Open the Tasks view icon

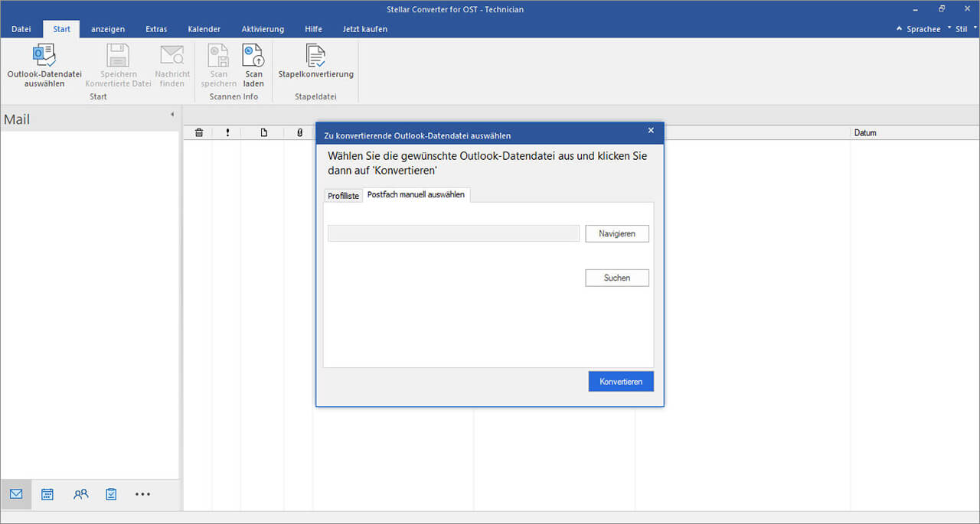tap(111, 494)
